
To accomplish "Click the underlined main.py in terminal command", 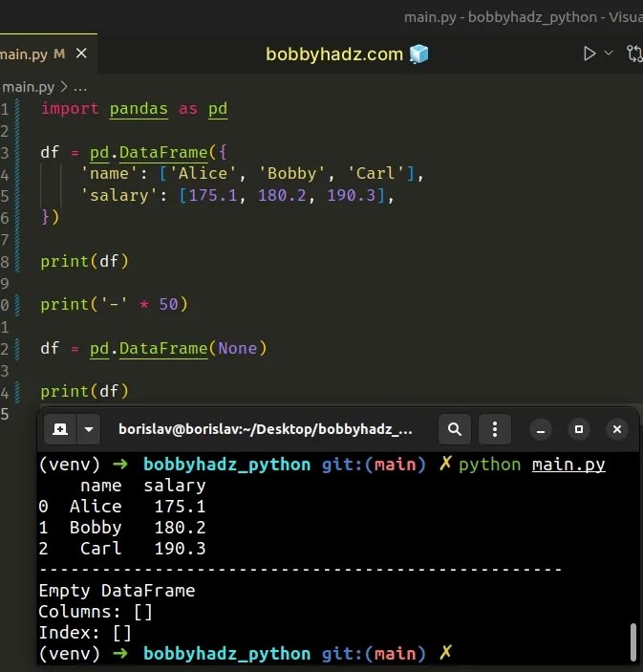I will [x=568, y=465].
